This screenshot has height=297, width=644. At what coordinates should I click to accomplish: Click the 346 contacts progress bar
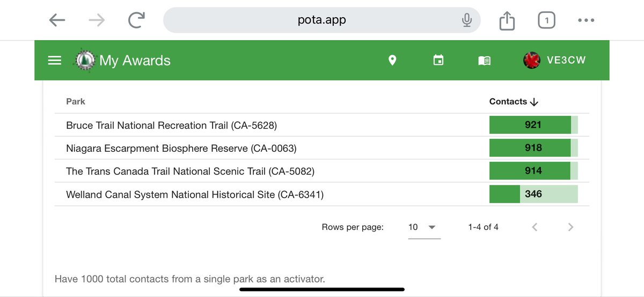point(533,194)
